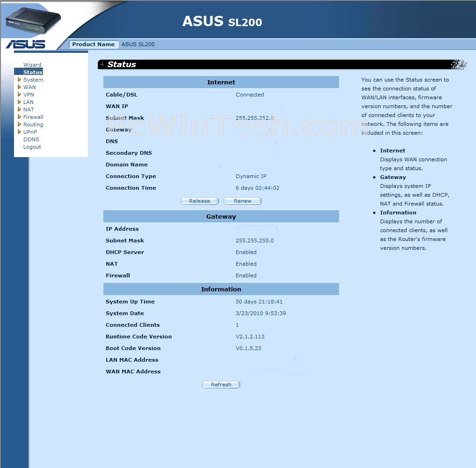Expand the LAN menu arrow
Viewport: 476px width, 468px height.
click(19, 102)
